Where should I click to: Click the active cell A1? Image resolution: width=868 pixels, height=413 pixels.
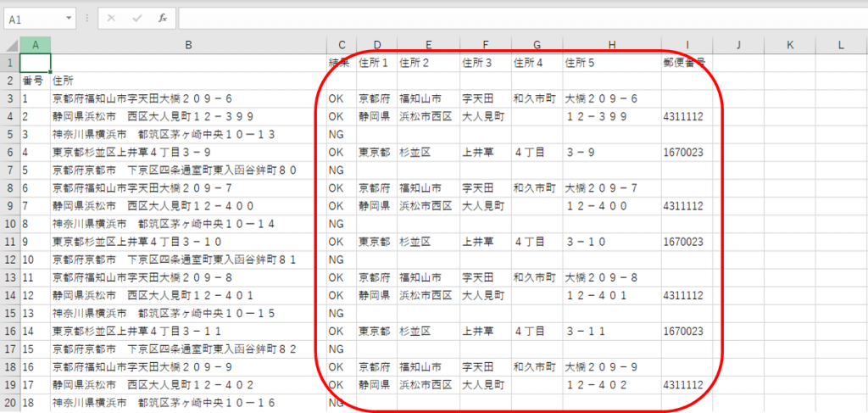click(36, 63)
